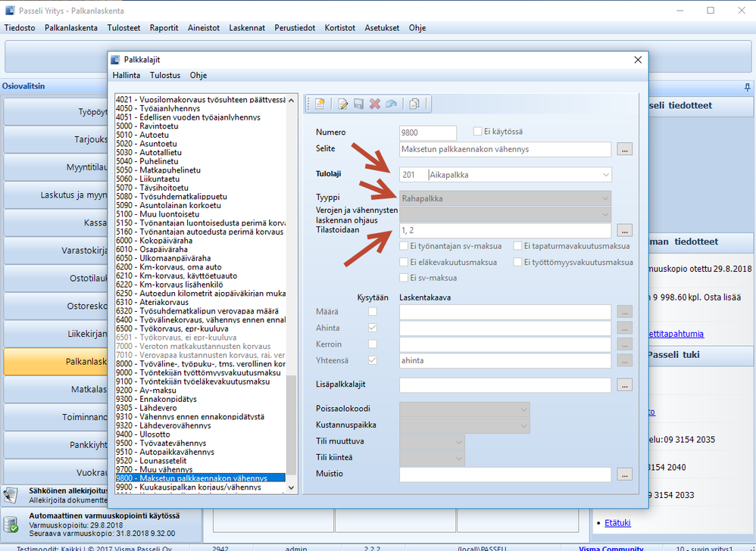
Task: Click the floppy disk save icon
Action: click(x=359, y=104)
